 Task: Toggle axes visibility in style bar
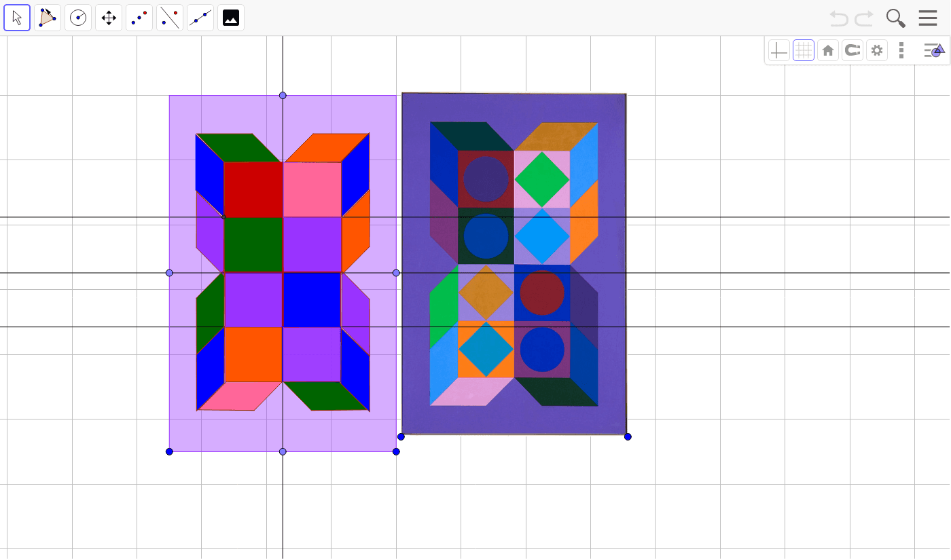point(779,50)
